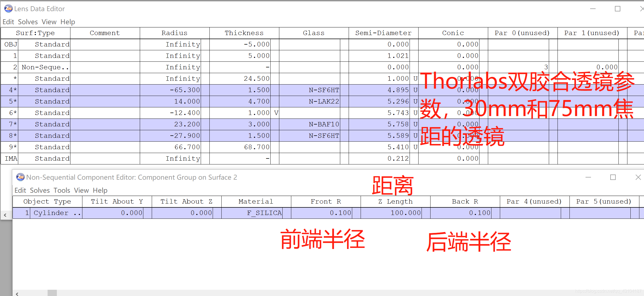
Task: Click the horizontal scrollbar thumb at bottom
Action: pos(52,293)
